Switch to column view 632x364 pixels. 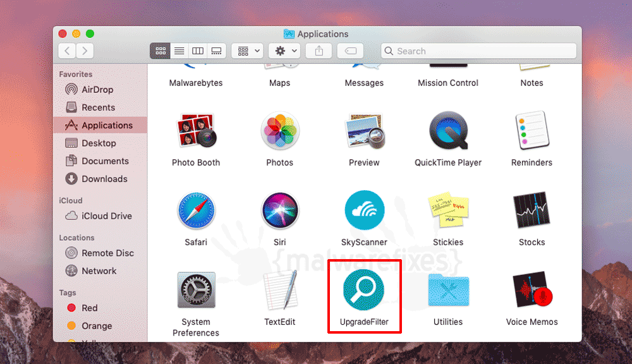[198, 51]
